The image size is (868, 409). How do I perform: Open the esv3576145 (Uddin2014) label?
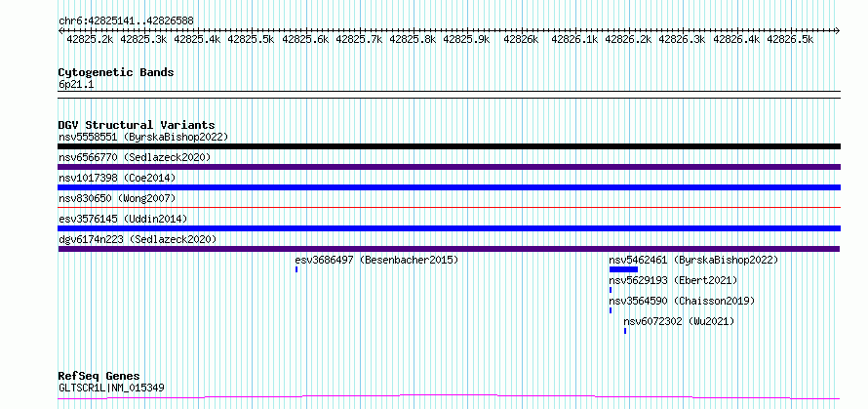click(123, 219)
